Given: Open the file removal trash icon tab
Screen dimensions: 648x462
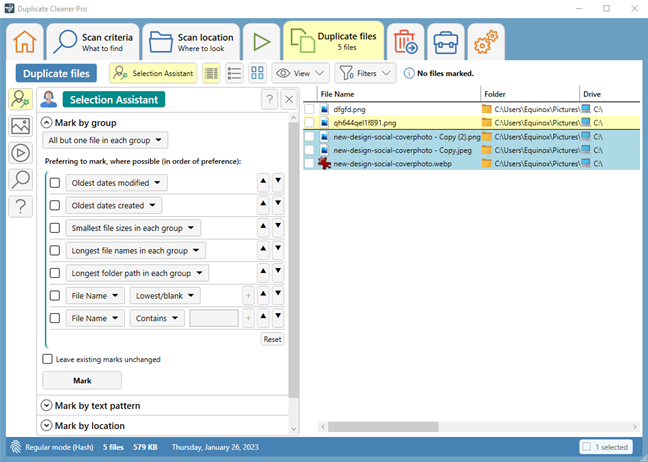Looking at the screenshot, I should [x=405, y=42].
